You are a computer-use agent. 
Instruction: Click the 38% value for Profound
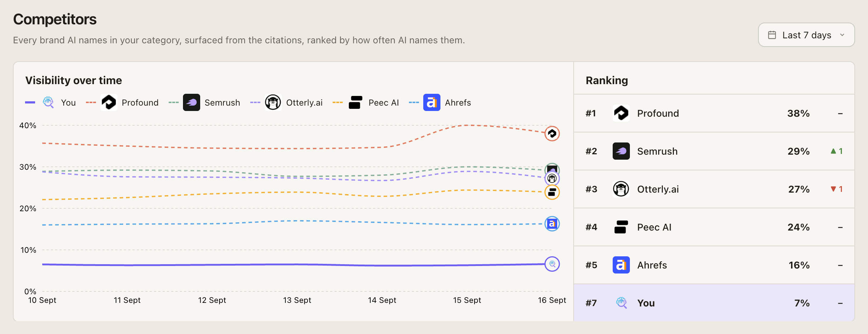point(798,113)
